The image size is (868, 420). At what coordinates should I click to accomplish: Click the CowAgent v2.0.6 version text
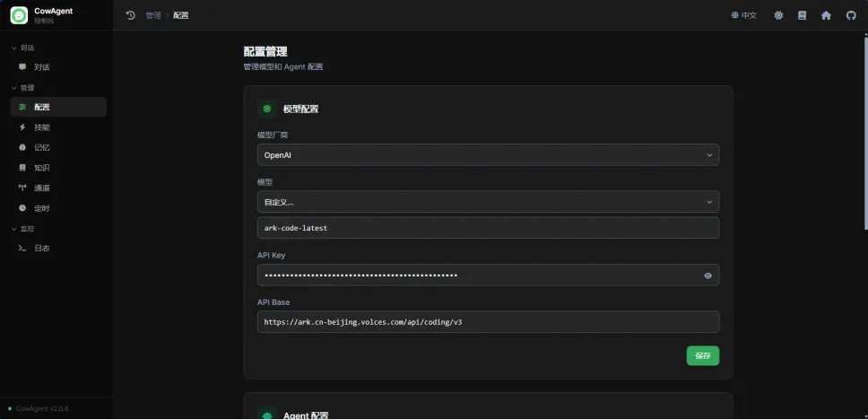click(x=42, y=408)
